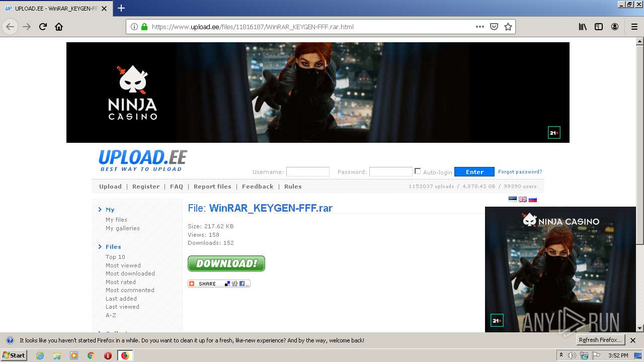The image size is (644, 362).
Task: Click the address bar URL
Action: coord(253,27)
